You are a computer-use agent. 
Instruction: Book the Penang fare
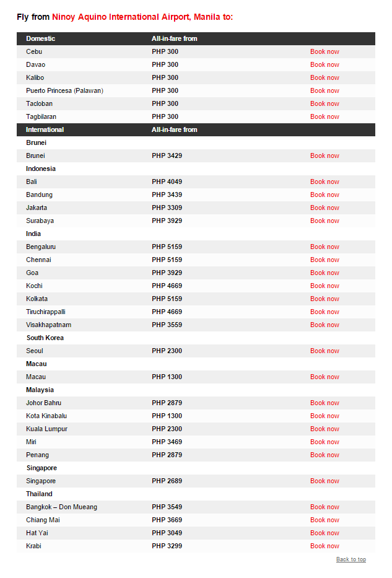pos(324,455)
